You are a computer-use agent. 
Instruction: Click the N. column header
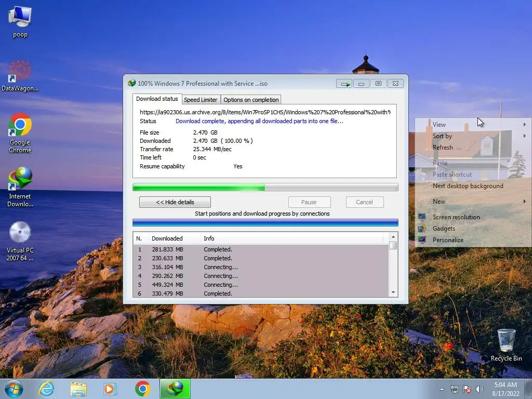pyautogui.click(x=141, y=238)
